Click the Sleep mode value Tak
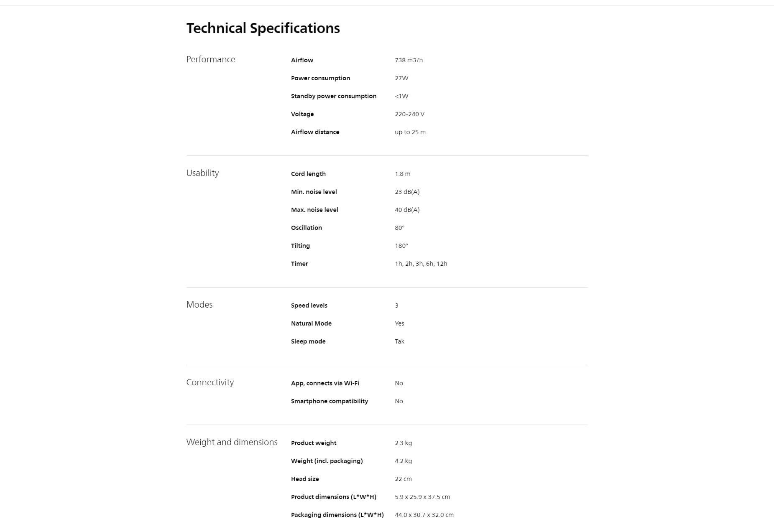The height and width of the screenshot is (532, 774). (399, 341)
